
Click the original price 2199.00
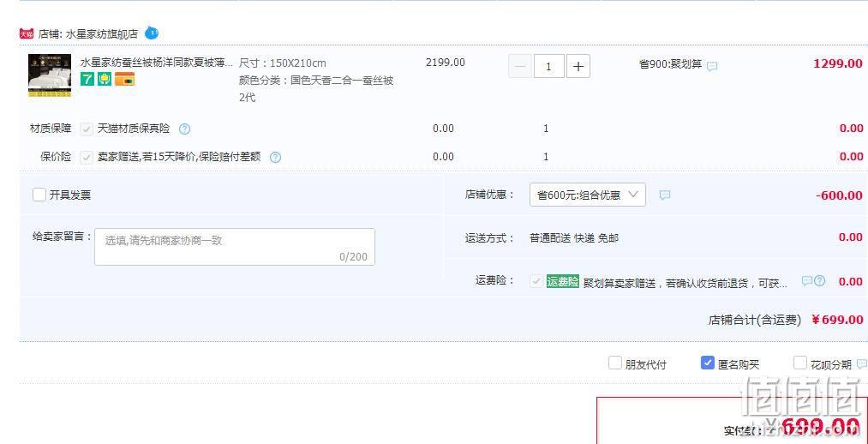pyautogui.click(x=445, y=63)
